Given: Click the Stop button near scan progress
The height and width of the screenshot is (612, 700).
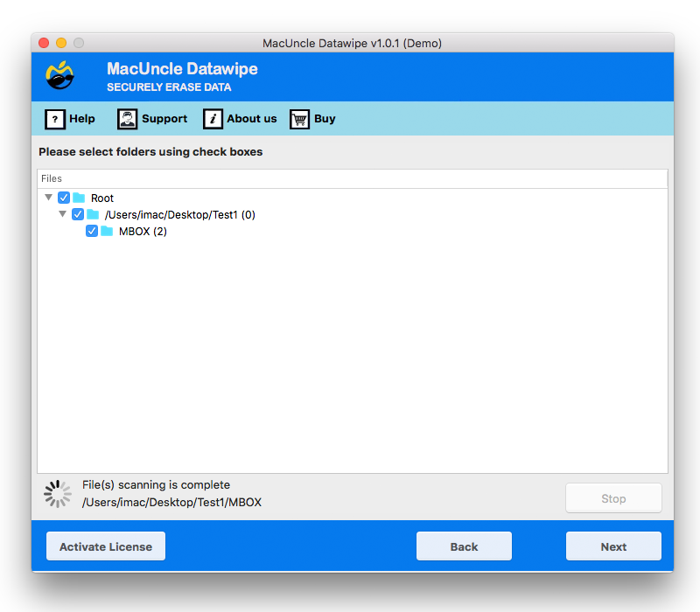Looking at the screenshot, I should (613, 497).
